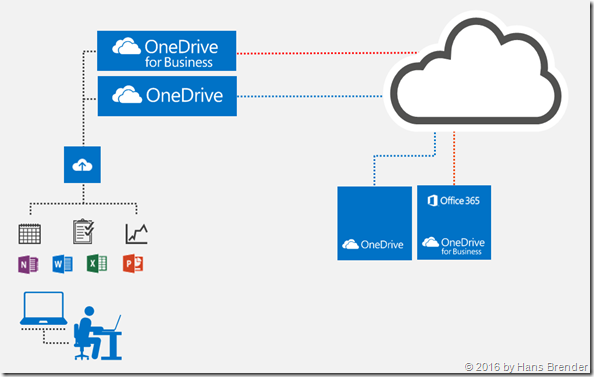The width and height of the screenshot is (594, 377).
Task: Click the large outlined cloud graphic
Action: pos(475,72)
